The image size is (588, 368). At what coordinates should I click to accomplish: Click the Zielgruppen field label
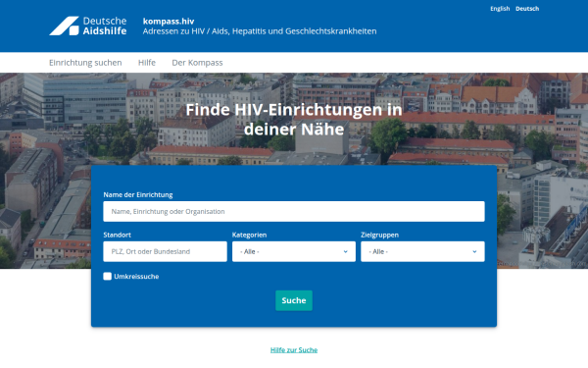tap(379, 236)
